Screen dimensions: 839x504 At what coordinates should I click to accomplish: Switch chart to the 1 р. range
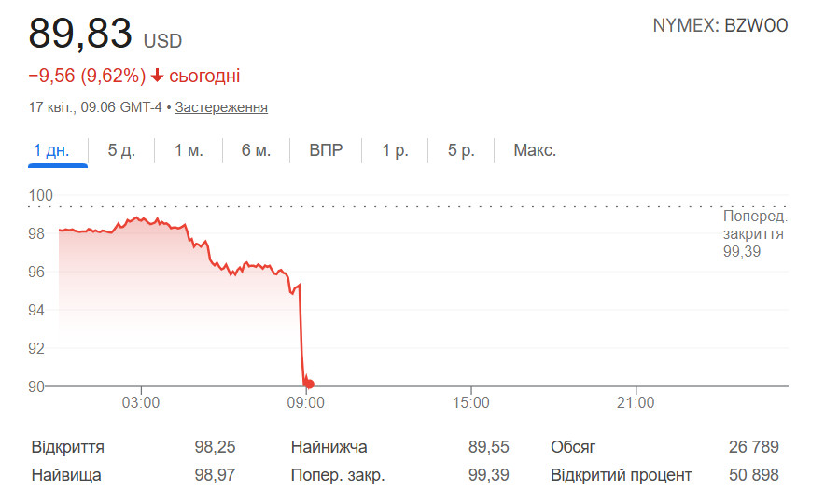395,150
